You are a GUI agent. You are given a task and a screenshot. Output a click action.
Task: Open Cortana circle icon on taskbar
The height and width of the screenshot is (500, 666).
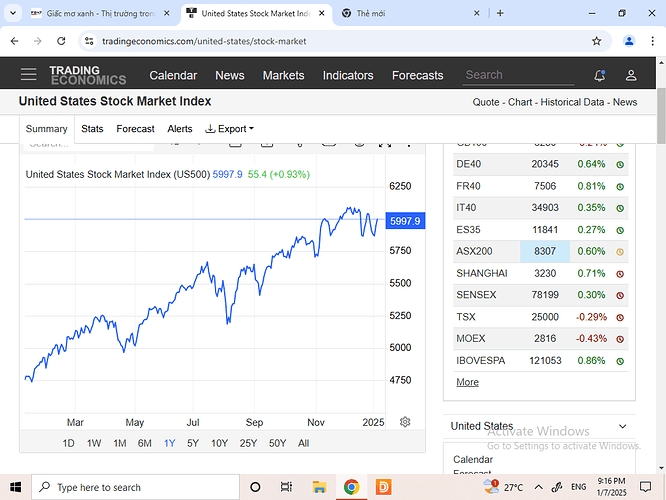[255, 487]
